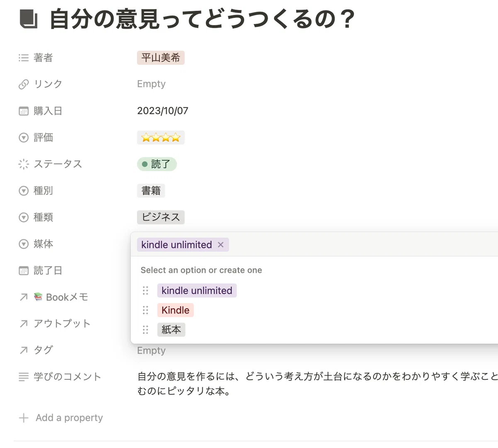This screenshot has height=448, width=498.
Task: Click the page title 自分の意見ってどうつくるの？
Action: click(202, 19)
